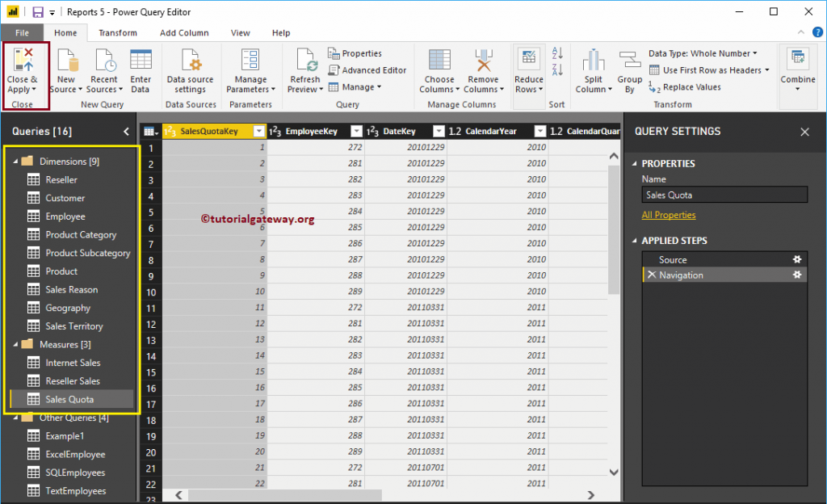
Task: Open the Advanced Editor
Action: coord(368,70)
